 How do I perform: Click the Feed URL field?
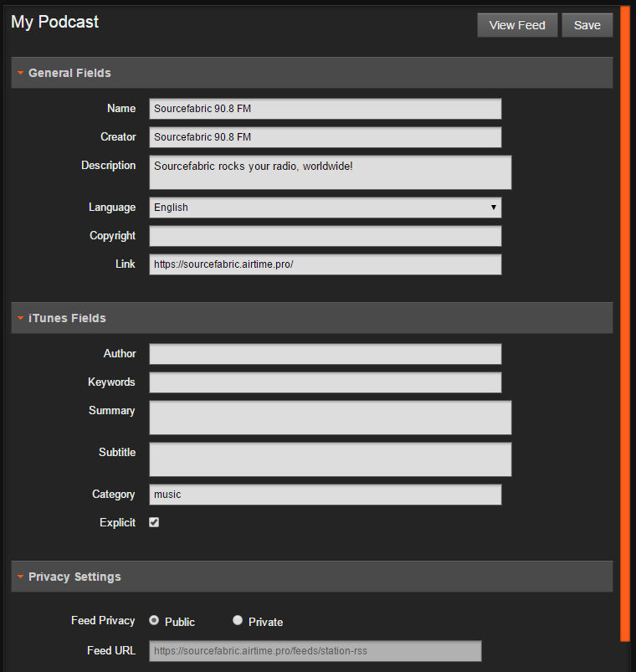coord(315,651)
